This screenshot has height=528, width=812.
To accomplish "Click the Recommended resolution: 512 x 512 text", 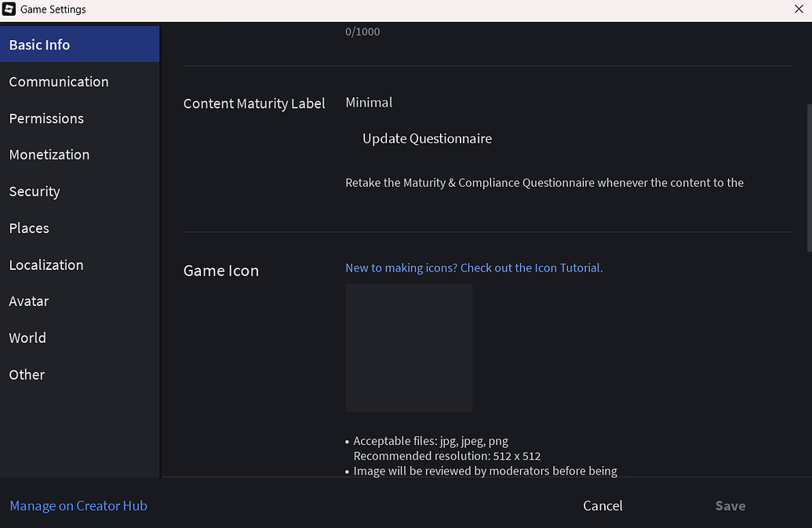I will click(447, 456).
